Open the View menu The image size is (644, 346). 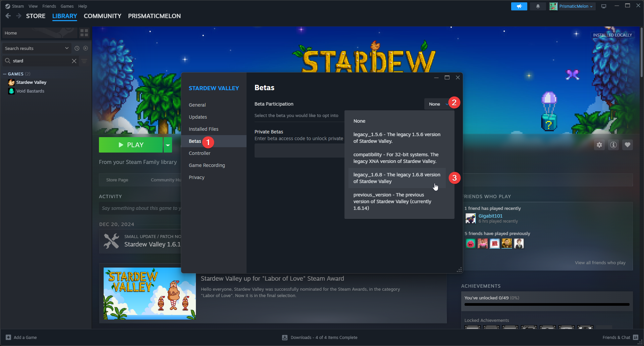[33, 6]
